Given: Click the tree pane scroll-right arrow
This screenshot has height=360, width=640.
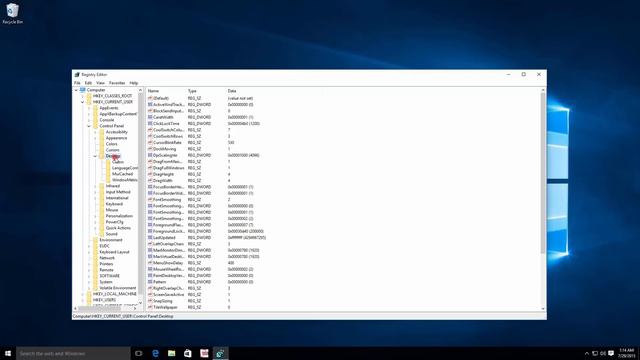Looking at the screenshot, I should click(135, 309).
